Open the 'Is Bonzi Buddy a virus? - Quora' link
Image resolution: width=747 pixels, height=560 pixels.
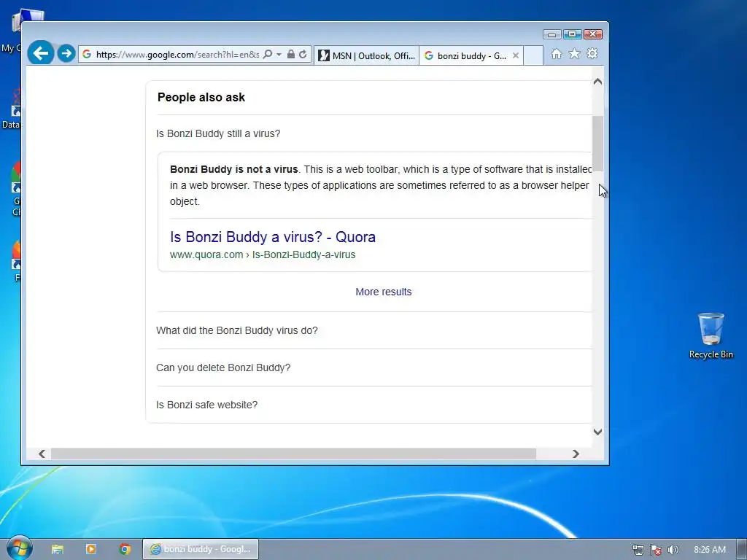(273, 237)
